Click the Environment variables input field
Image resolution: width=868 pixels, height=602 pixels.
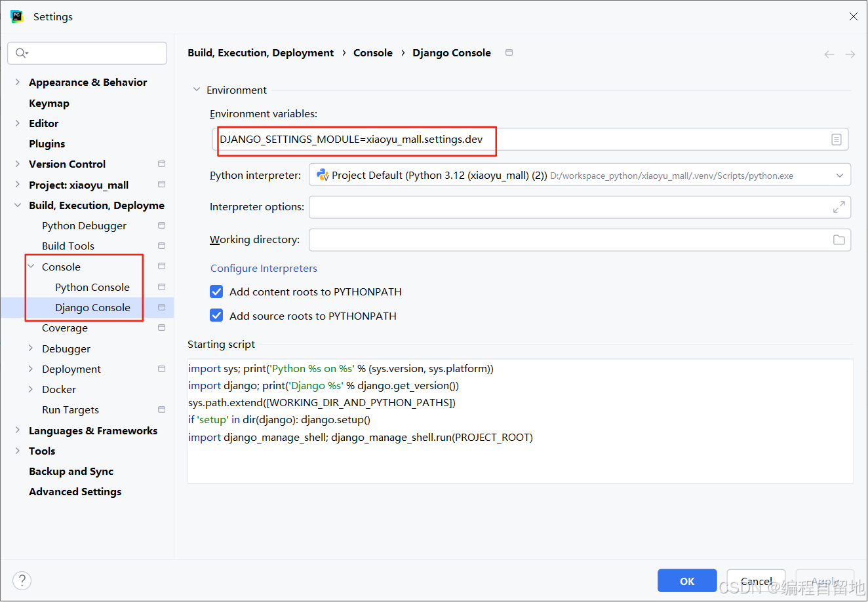tap(530, 140)
